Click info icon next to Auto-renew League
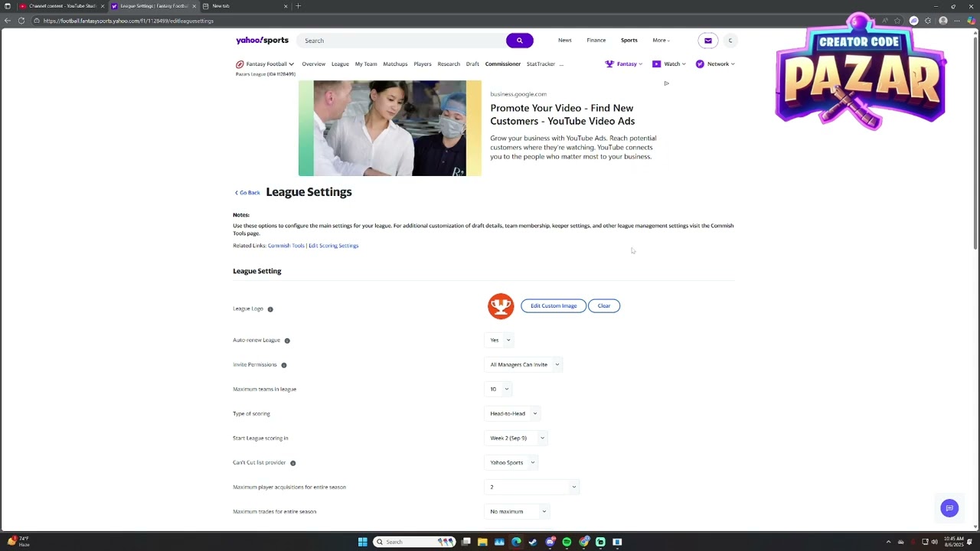 (x=287, y=341)
